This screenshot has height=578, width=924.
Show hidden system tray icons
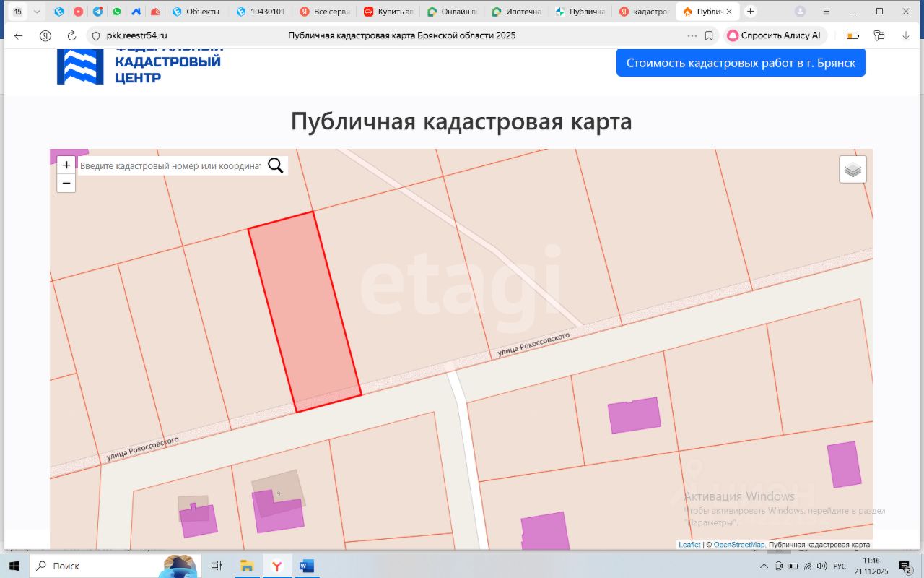pyautogui.click(x=764, y=566)
